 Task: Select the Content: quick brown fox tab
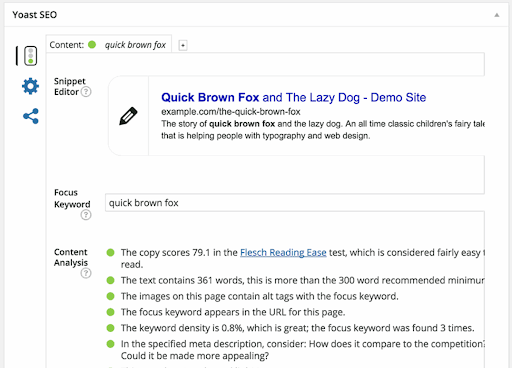[x=109, y=44]
